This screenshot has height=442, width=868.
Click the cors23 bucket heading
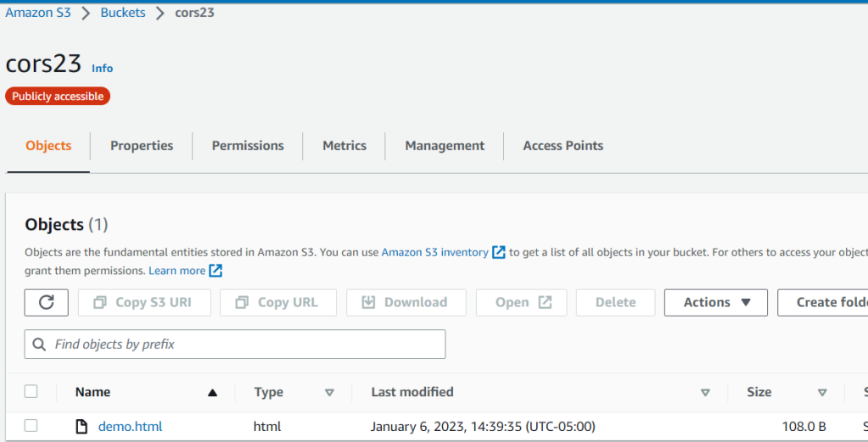pos(43,64)
